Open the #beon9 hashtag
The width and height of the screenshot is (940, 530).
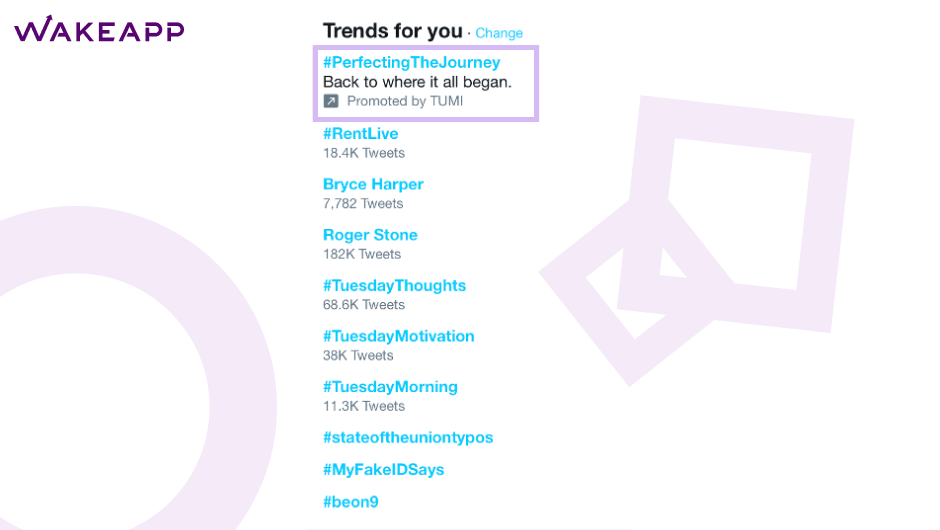click(351, 502)
